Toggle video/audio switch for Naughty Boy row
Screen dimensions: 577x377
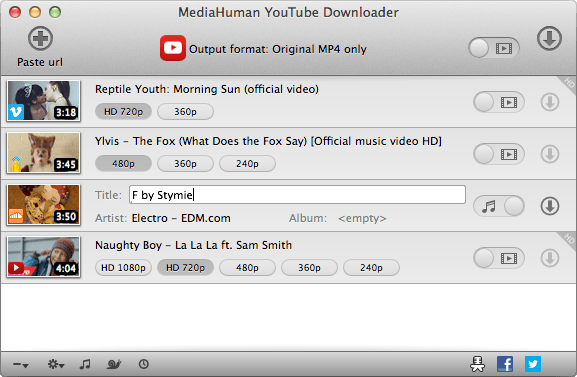499,258
